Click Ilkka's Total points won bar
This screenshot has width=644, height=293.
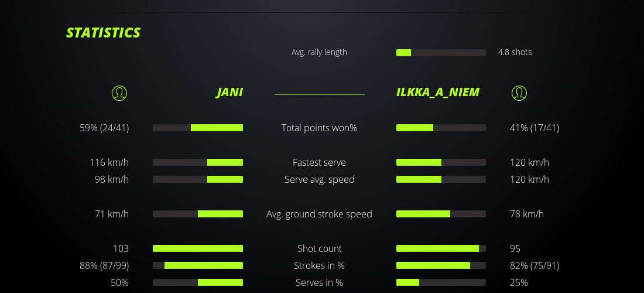pos(441,128)
